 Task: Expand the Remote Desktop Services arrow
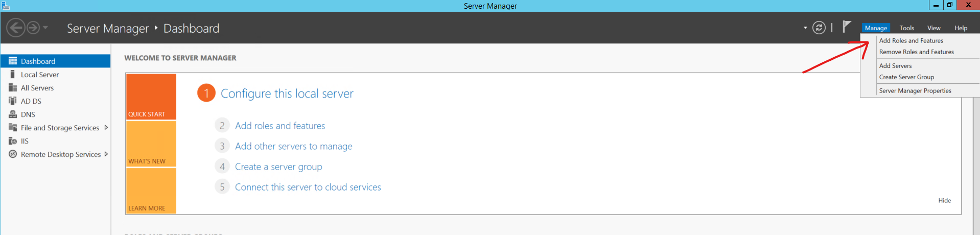coord(106,154)
